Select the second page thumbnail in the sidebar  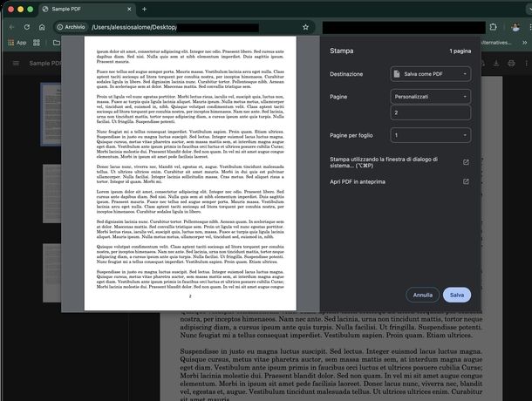52,194
